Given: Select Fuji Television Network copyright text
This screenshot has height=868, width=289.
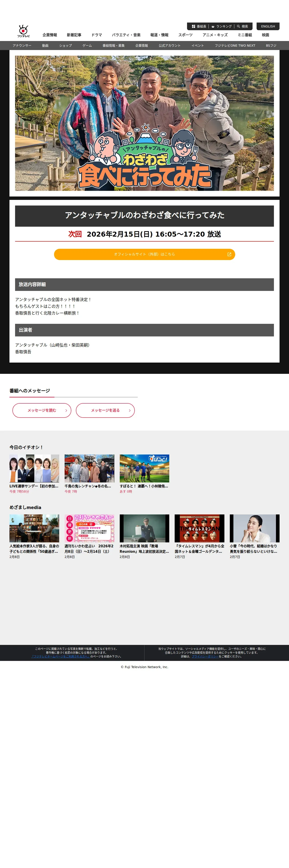Looking at the screenshot, I should click(144, 667).
